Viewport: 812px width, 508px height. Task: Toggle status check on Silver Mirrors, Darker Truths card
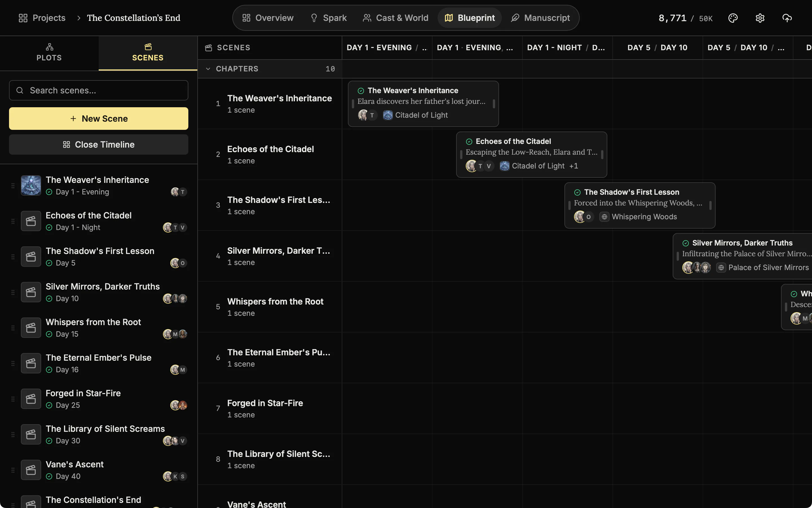685,243
